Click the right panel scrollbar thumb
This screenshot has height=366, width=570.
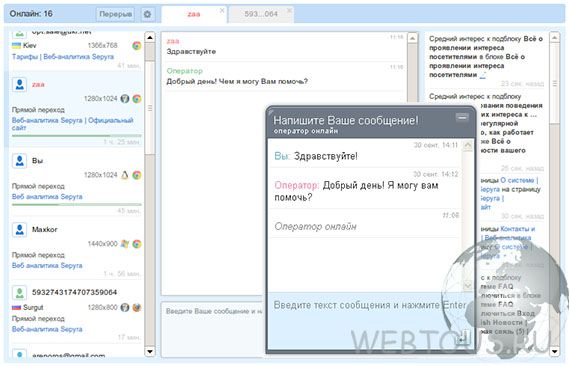click(x=554, y=84)
